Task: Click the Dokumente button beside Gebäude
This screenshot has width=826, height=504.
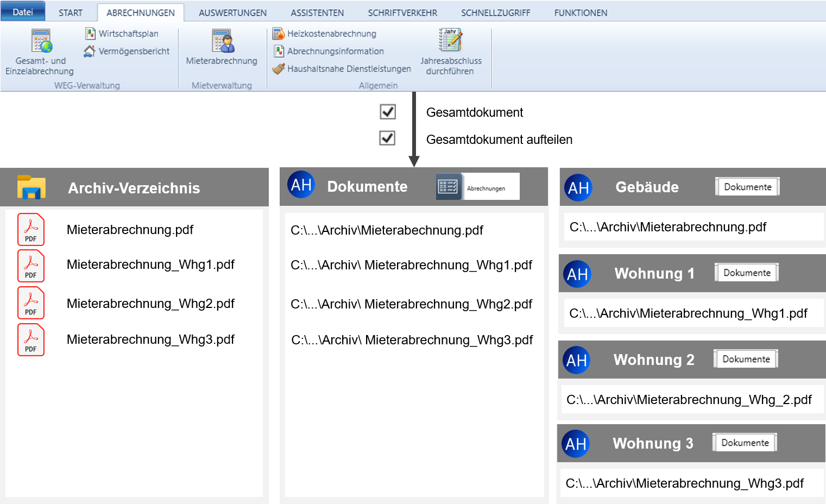Action: [747, 187]
